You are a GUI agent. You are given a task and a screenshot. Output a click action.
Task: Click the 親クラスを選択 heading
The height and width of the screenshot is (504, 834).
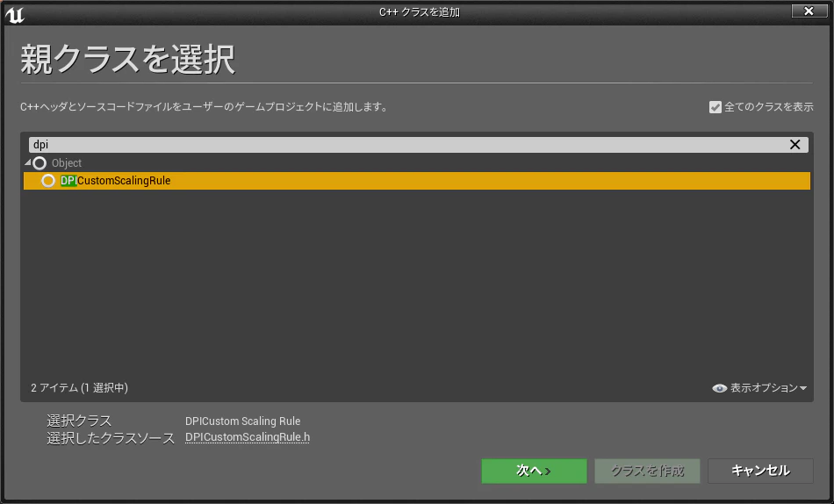point(127,59)
